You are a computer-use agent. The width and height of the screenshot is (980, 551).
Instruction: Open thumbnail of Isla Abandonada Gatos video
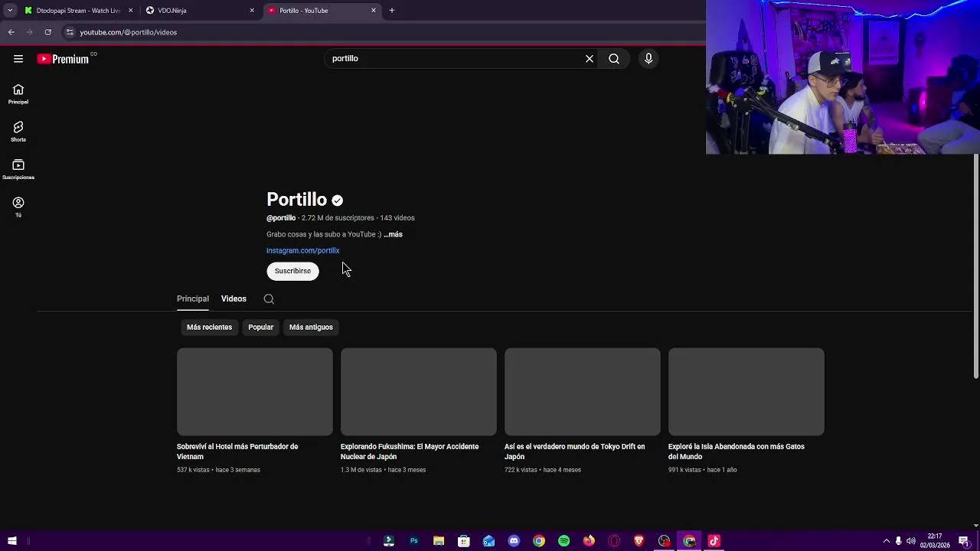pyautogui.click(x=746, y=392)
